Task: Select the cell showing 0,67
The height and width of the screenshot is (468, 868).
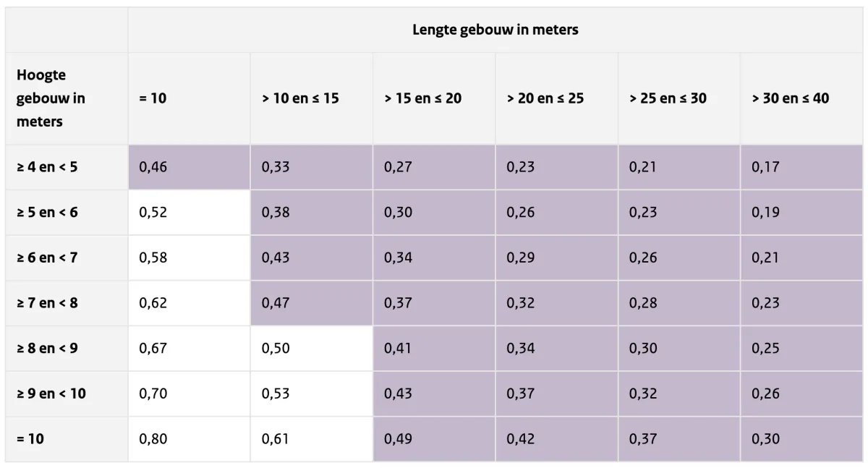Action: pos(189,349)
